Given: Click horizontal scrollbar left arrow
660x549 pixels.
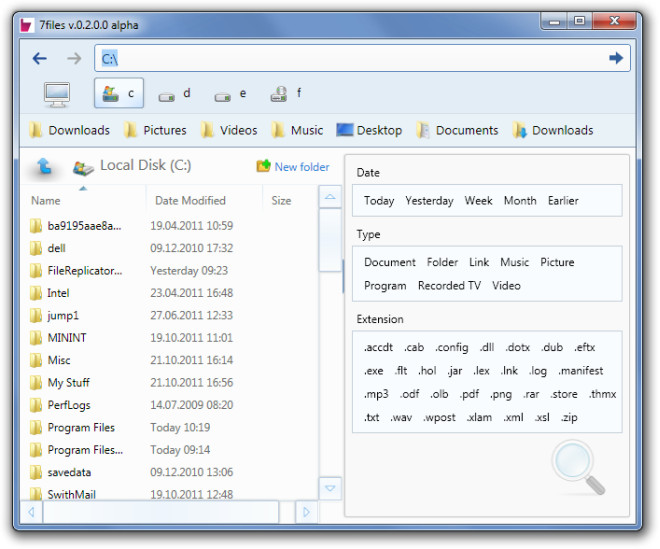Looking at the screenshot, I should pyautogui.click(x=31, y=512).
